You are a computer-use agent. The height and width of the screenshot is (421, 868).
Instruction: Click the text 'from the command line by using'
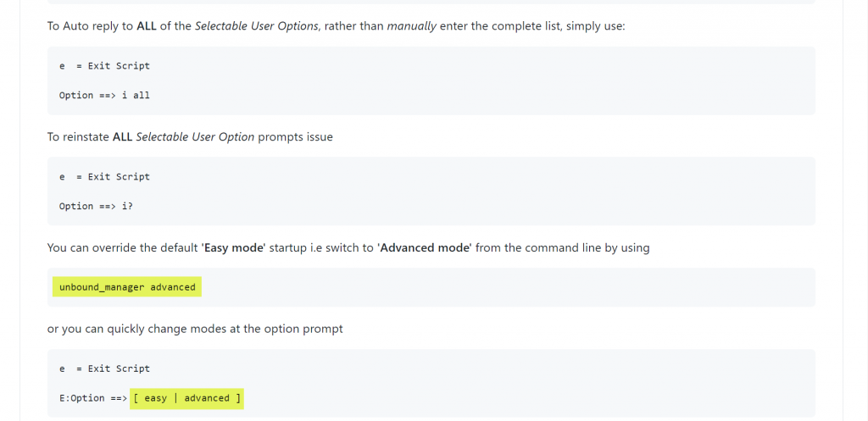tap(563, 248)
